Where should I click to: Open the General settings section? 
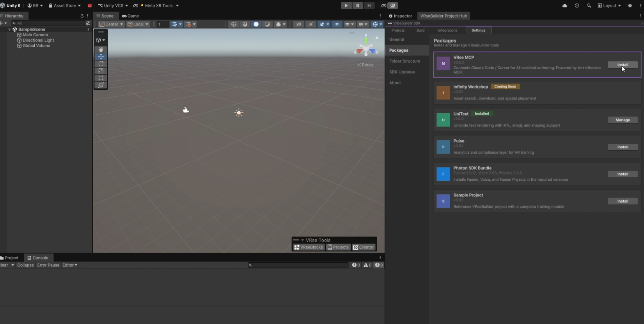coord(407,39)
